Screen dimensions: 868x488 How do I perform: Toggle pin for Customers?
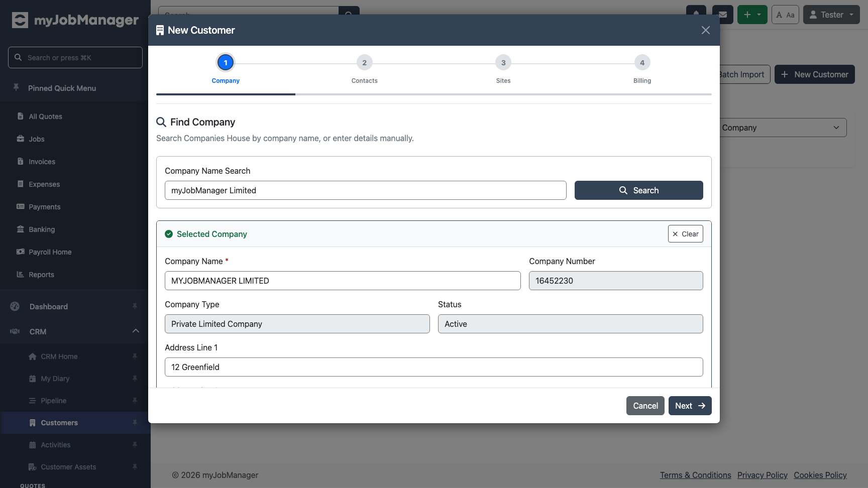(135, 423)
